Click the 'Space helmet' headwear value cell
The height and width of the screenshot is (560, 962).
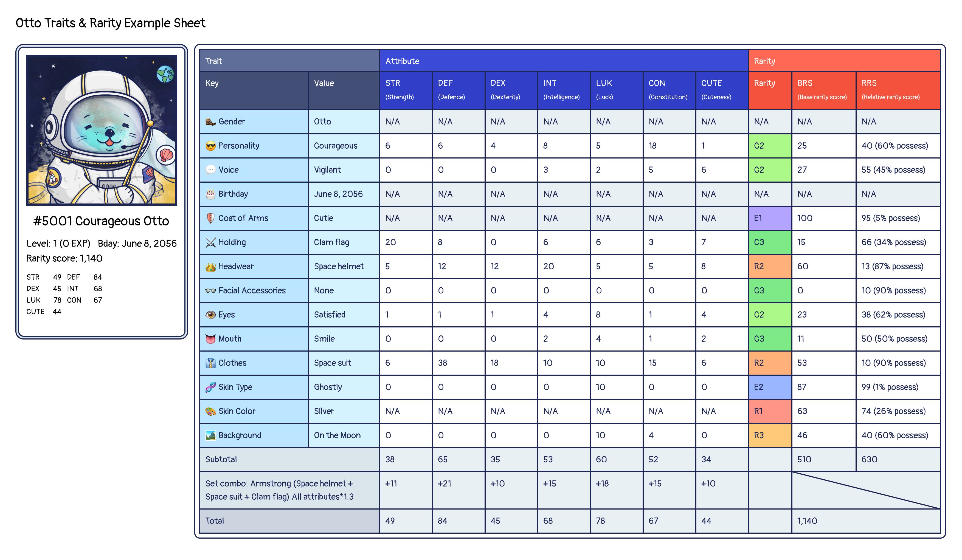[344, 266]
